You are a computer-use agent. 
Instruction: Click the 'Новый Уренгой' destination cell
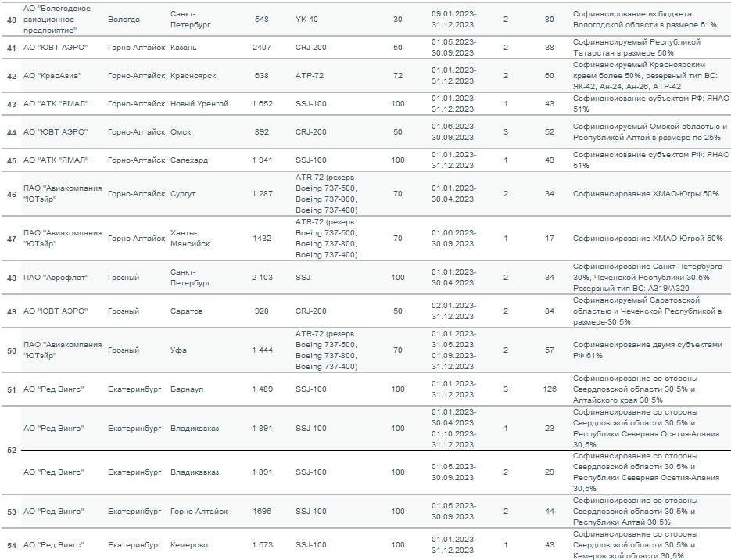199,104
